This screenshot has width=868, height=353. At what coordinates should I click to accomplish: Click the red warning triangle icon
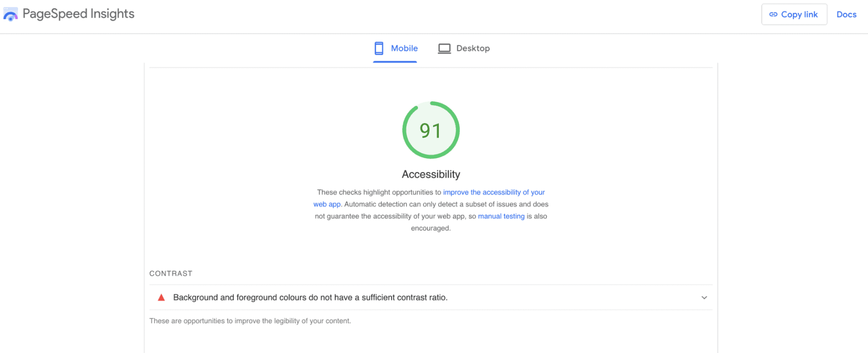coord(161,298)
